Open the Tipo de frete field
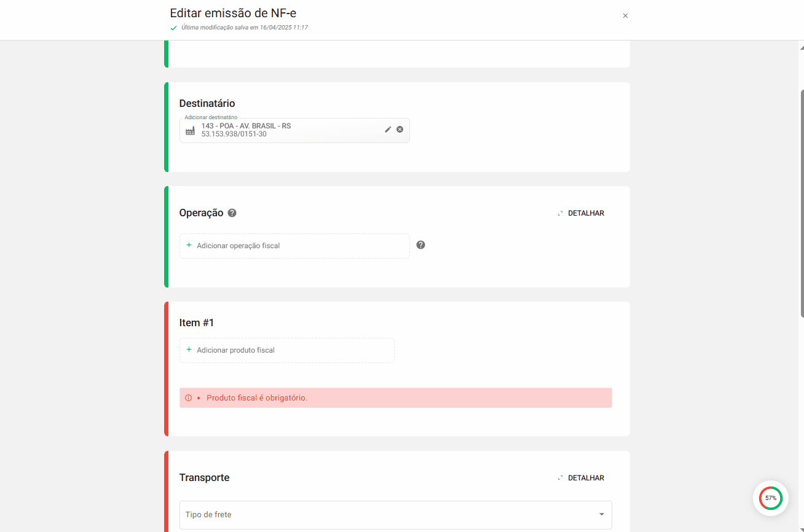804x532 pixels. [x=387, y=514]
